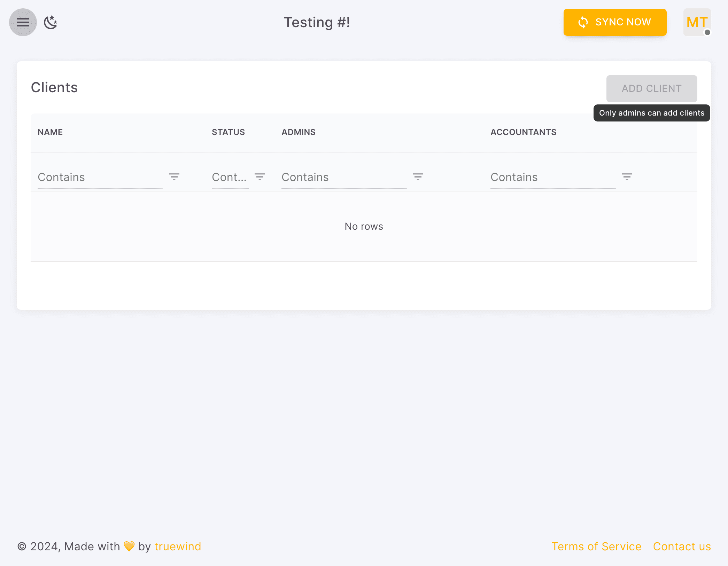This screenshot has height=566, width=728.
Task: Click the disabled ADD CLIENT button
Action: (x=651, y=88)
